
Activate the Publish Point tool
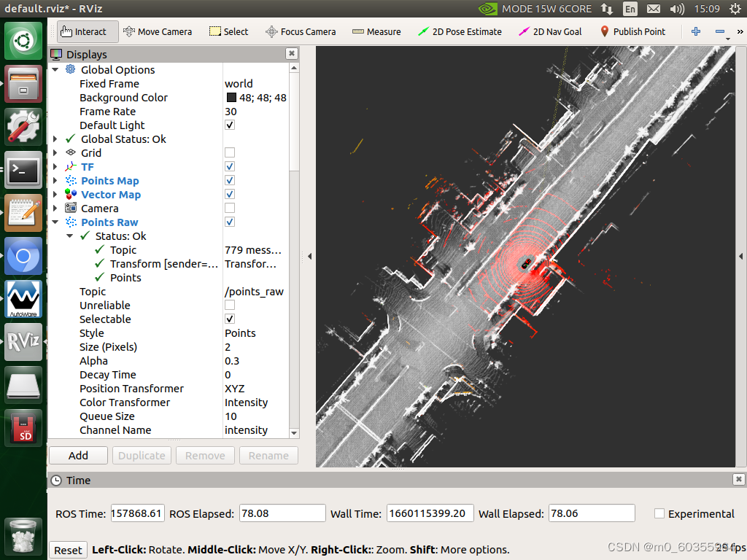pos(632,31)
